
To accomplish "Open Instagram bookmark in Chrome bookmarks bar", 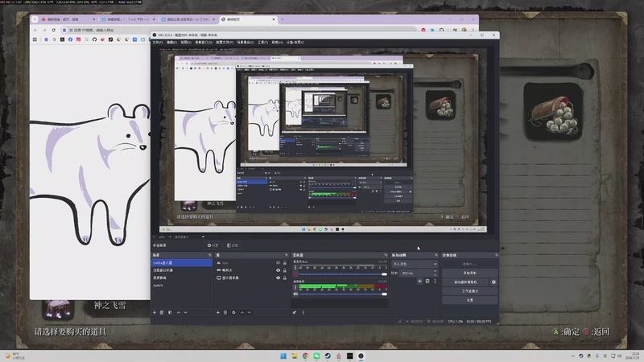I will (78, 39).
